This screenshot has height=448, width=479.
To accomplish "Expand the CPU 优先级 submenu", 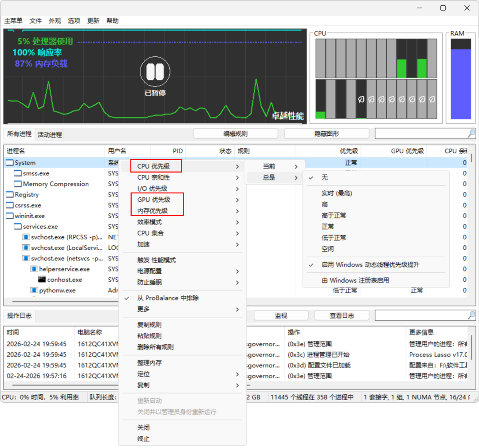I will point(182,166).
